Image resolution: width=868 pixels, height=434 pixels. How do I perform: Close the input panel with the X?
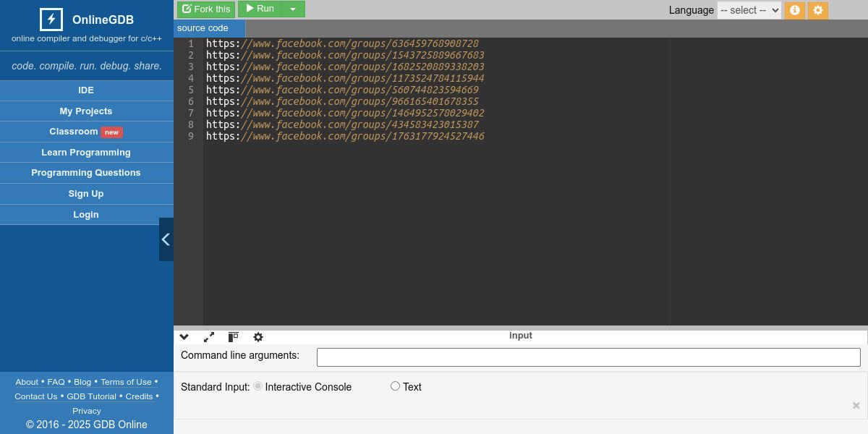pyautogui.click(x=856, y=406)
